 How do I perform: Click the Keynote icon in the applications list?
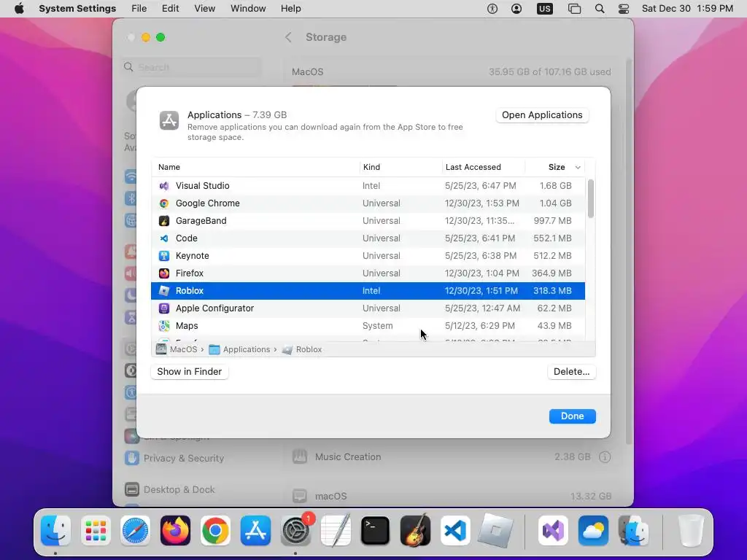coord(164,256)
